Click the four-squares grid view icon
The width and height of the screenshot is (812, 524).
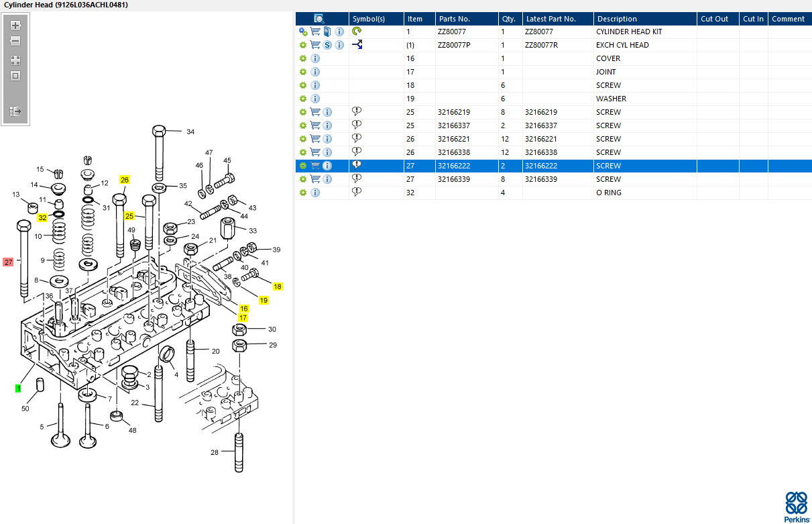[15, 60]
